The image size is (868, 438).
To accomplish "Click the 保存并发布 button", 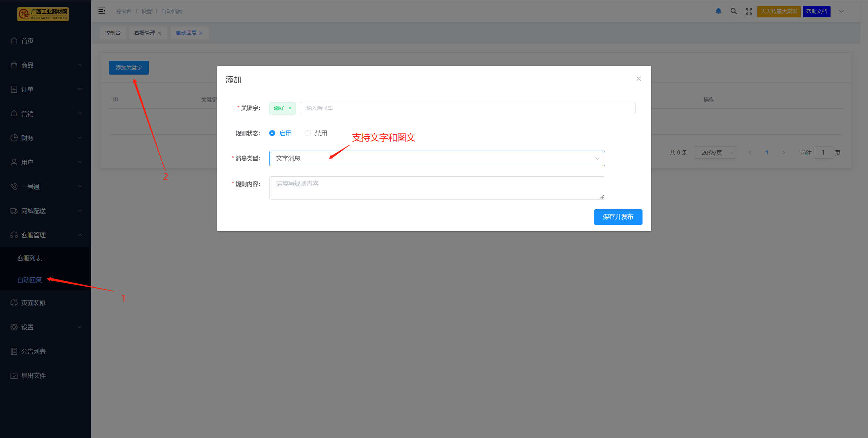I will coord(618,217).
